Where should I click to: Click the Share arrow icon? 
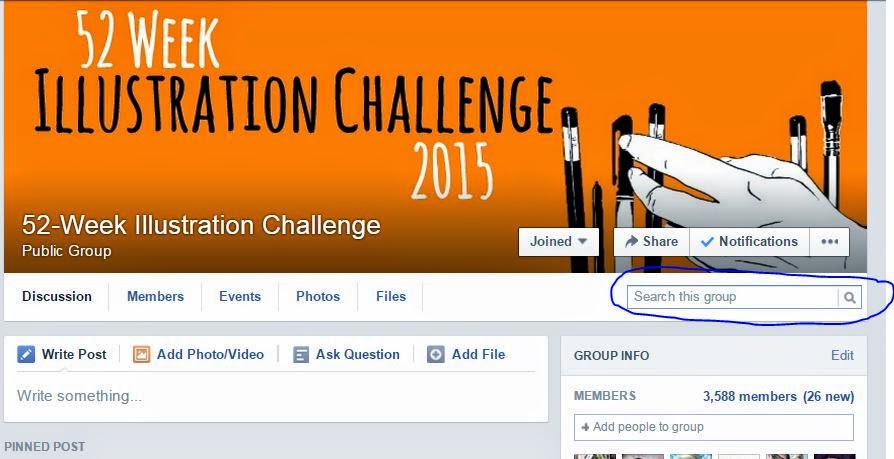(631, 242)
